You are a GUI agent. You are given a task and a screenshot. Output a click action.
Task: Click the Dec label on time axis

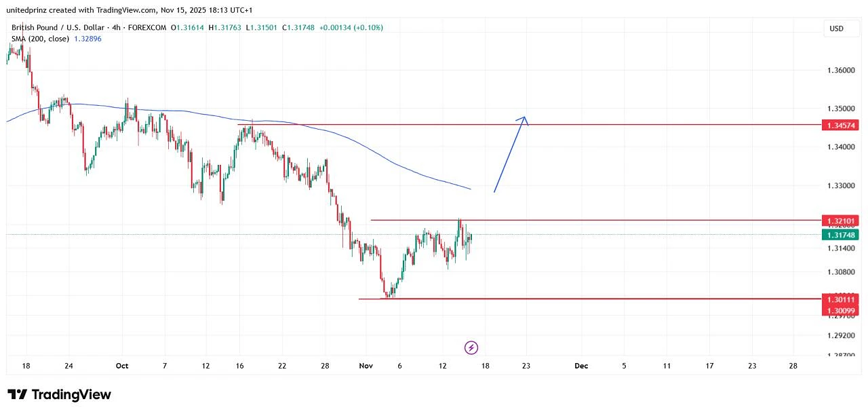581,366
